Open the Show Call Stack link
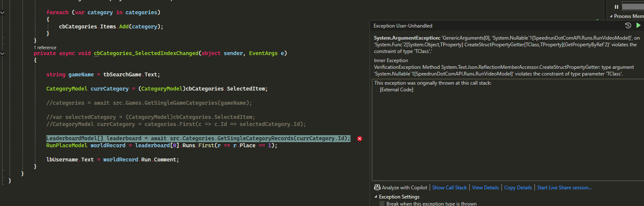The image size is (644, 206). pos(449,188)
